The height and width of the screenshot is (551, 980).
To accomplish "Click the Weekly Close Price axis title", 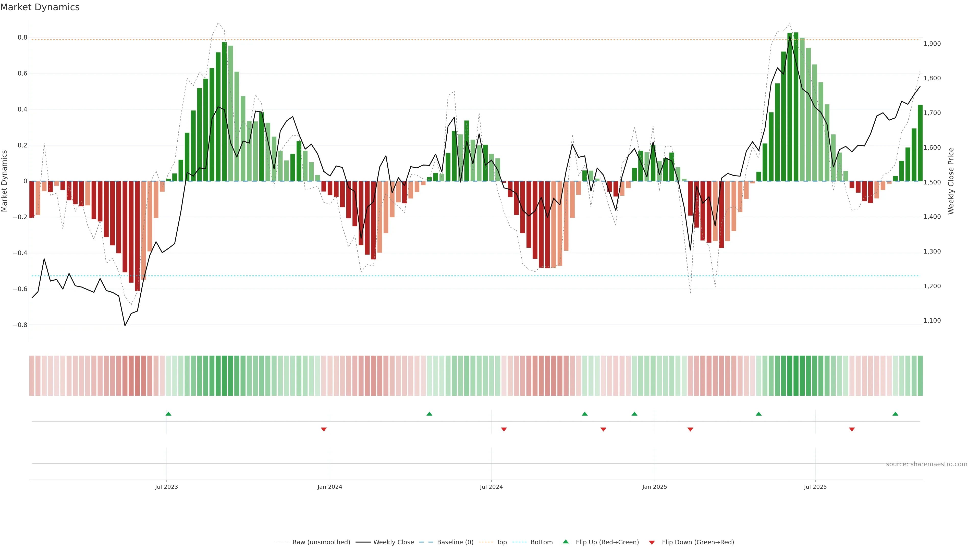I will point(951,181).
